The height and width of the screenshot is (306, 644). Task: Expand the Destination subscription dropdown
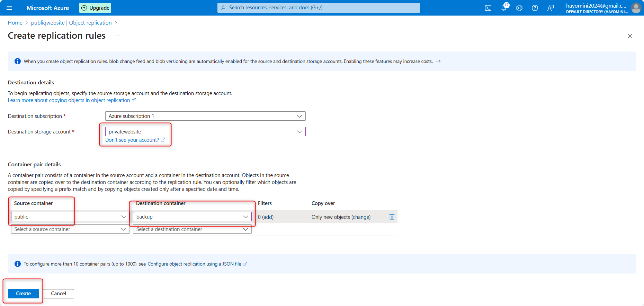click(x=205, y=116)
